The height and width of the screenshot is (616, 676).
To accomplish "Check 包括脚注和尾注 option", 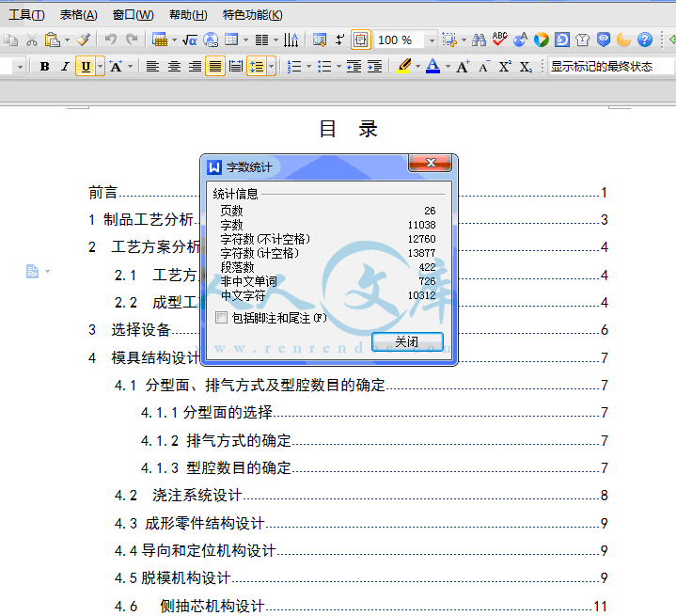I will point(221,318).
